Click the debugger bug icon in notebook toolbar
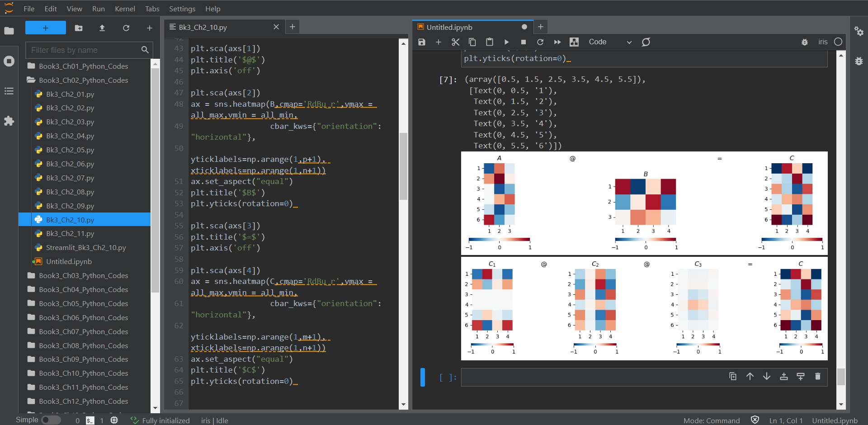868x425 pixels. pos(805,42)
